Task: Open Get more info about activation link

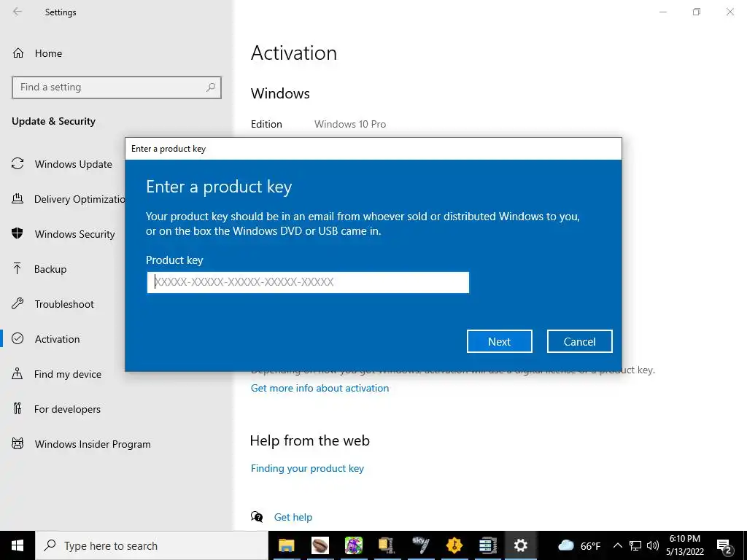Action: [320, 388]
